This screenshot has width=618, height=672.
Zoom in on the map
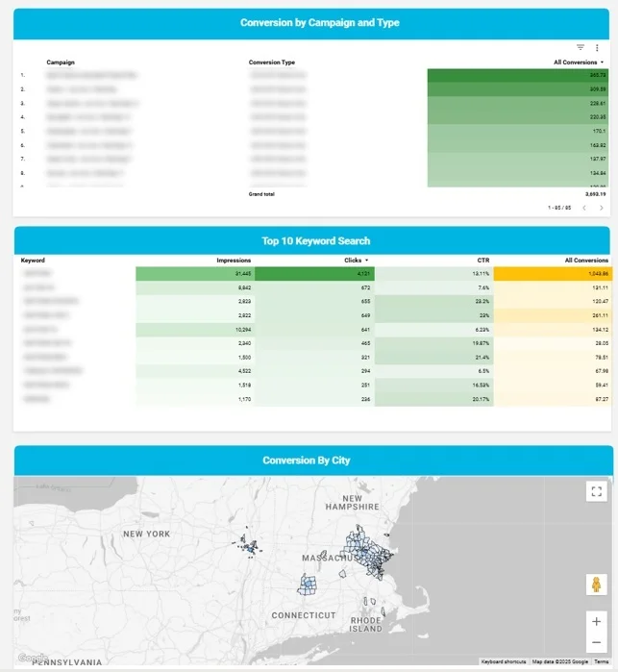click(x=596, y=621)
